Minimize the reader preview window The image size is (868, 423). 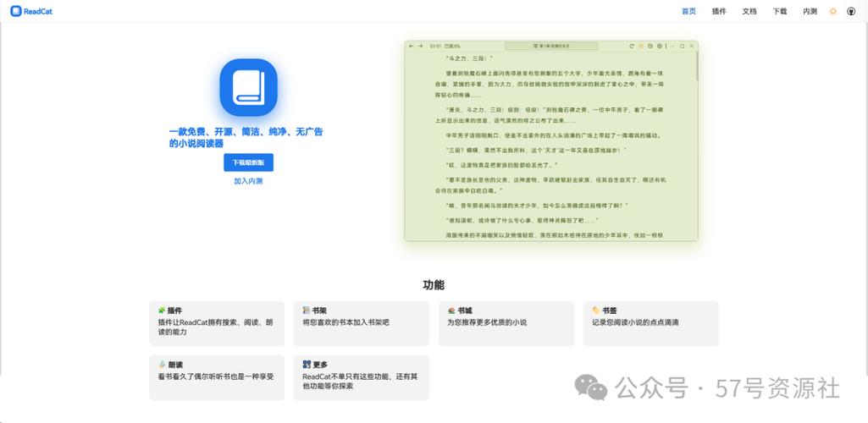pyautogui.click(x=673, y=46)
